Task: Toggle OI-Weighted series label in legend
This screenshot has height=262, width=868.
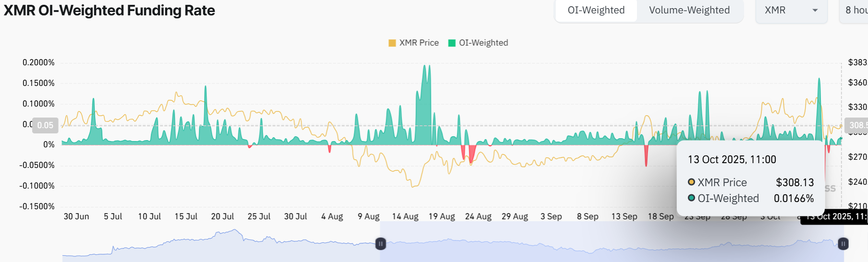Action: click(x=483, y=43)
